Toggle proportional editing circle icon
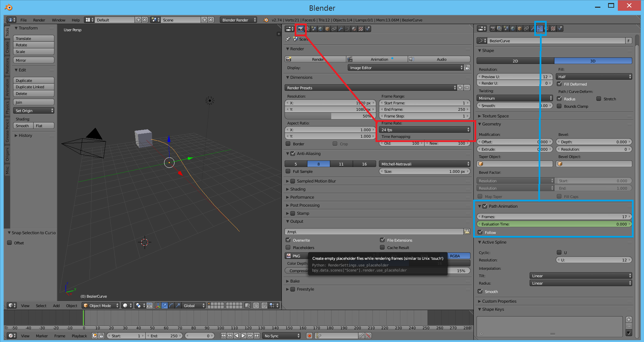The image size is (644, 342). (x=256, y=305)
